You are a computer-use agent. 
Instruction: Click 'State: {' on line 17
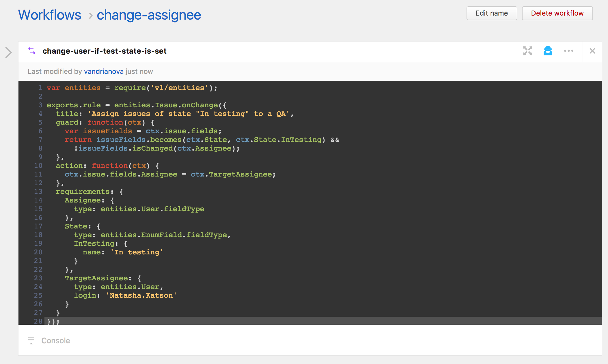pos(83,226)
